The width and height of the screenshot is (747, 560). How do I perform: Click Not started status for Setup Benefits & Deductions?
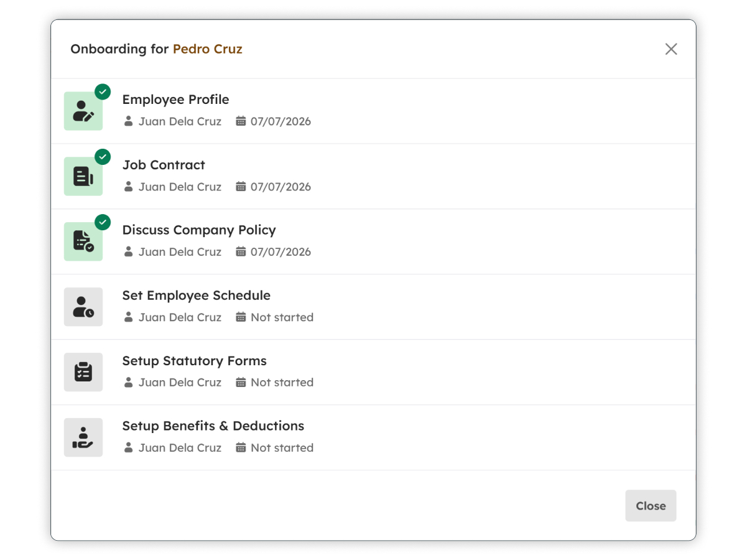pos(282,448)
